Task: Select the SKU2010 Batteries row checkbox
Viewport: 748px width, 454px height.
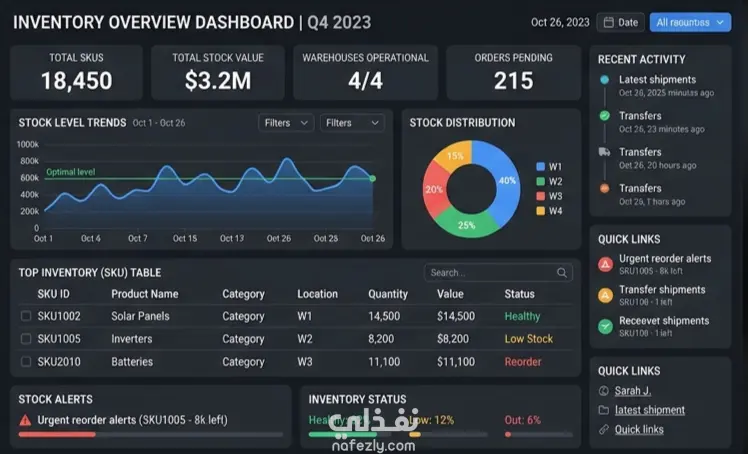Action: 26,361
